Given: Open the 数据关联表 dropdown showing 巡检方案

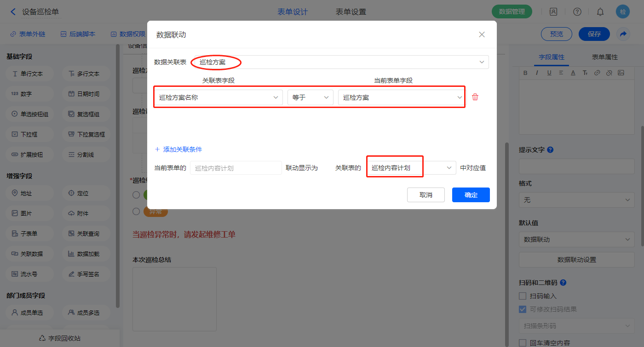Looking at the screenshot, I should tap(340, 62).
